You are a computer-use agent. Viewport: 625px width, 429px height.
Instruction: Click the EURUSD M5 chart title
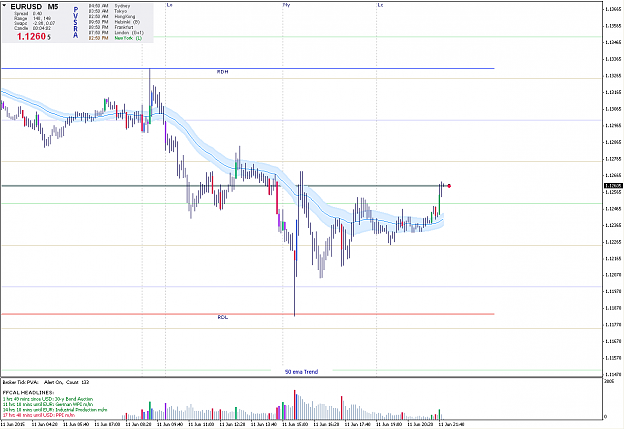click(x=34, y=7)
